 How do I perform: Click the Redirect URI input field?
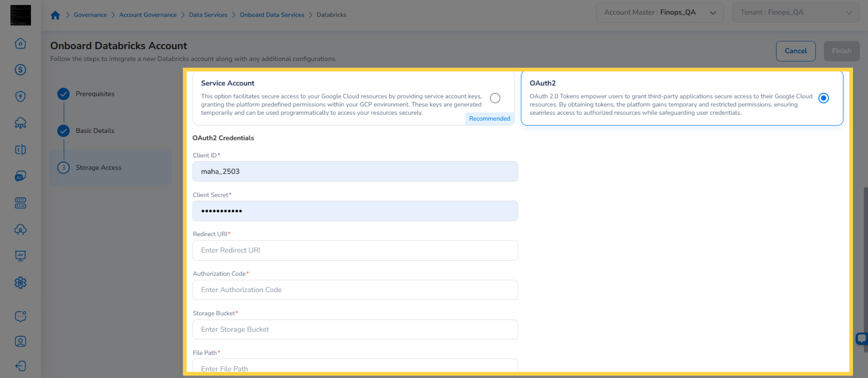coord(355,250)
